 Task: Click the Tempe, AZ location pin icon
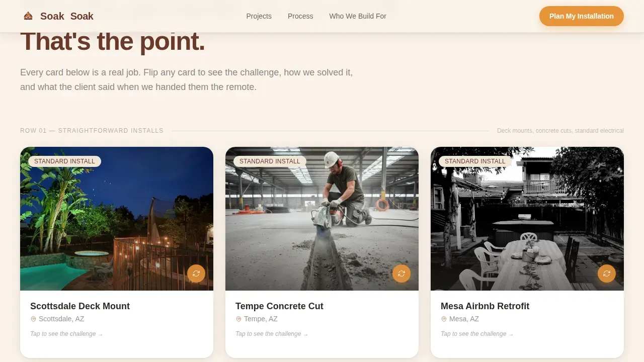[x=238, y=319]
